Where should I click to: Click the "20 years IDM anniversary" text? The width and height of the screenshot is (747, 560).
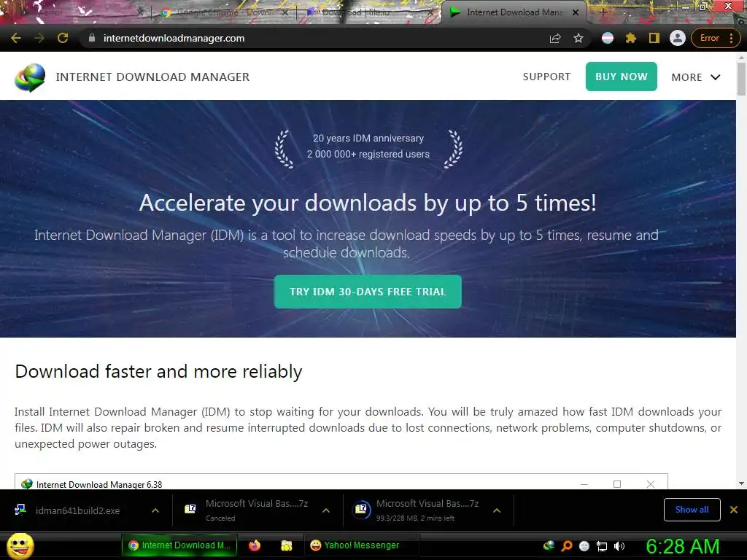pos(368,138)
